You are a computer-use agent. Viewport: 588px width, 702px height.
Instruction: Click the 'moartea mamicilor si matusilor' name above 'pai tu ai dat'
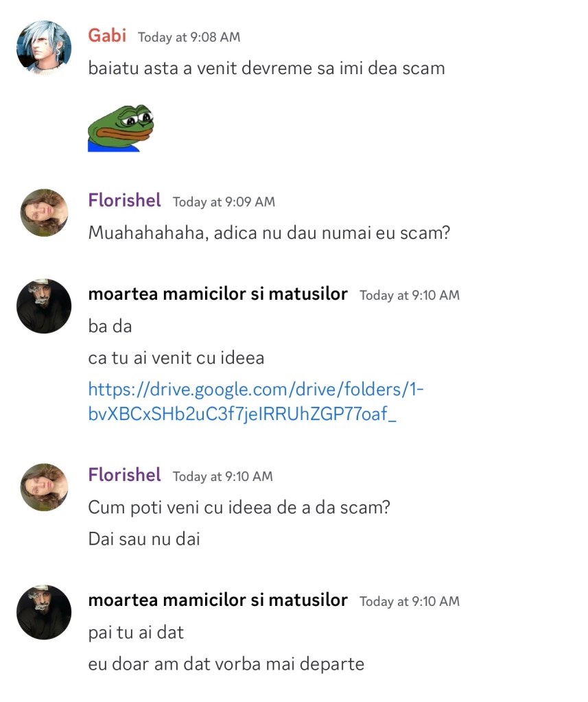217,600
